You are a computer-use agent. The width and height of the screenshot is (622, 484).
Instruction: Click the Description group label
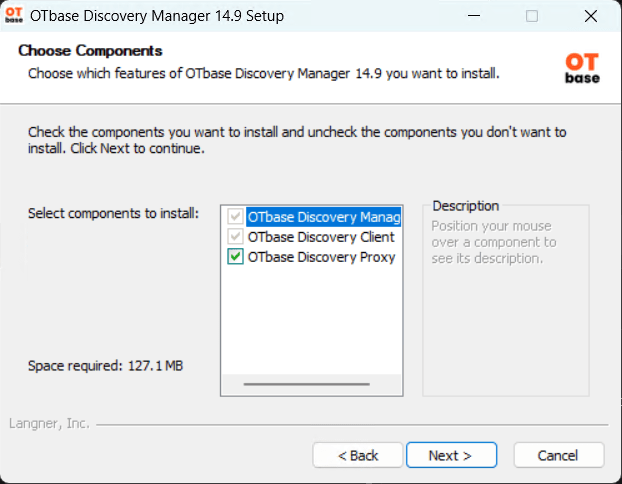pos(466,206)
